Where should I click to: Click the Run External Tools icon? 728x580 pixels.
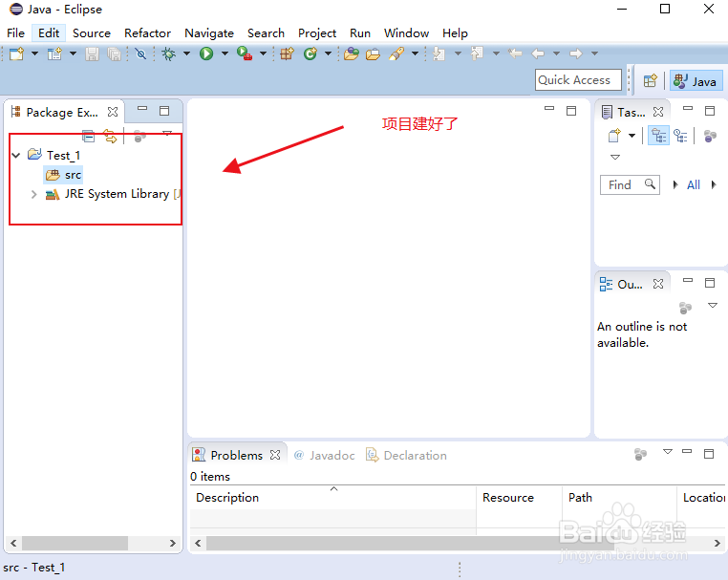[245, 54]
